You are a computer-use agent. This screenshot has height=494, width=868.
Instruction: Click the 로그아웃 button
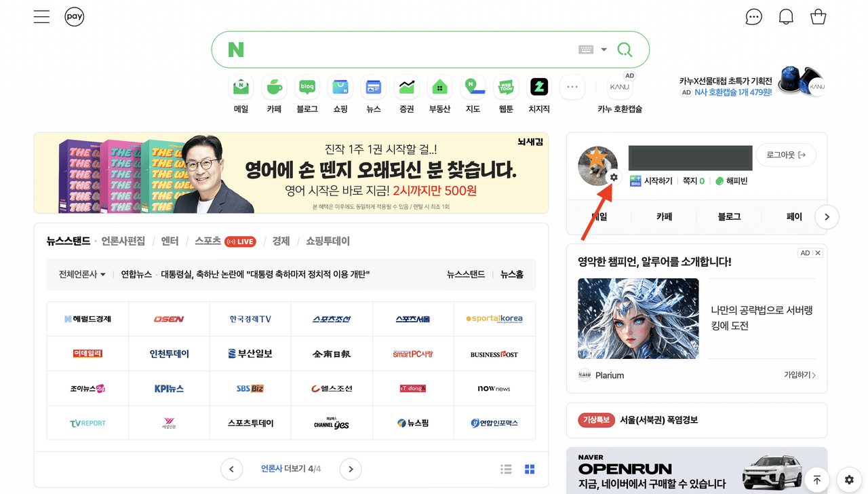click(786, 155)
